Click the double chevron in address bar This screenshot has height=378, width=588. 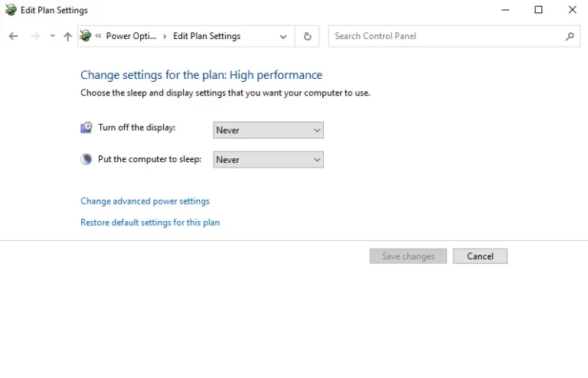click(x=98, y=36)
